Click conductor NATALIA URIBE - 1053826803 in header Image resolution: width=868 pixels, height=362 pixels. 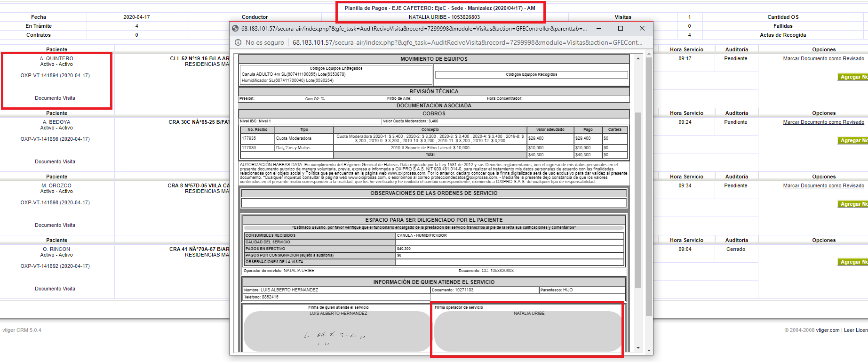(x=444, y=17)
